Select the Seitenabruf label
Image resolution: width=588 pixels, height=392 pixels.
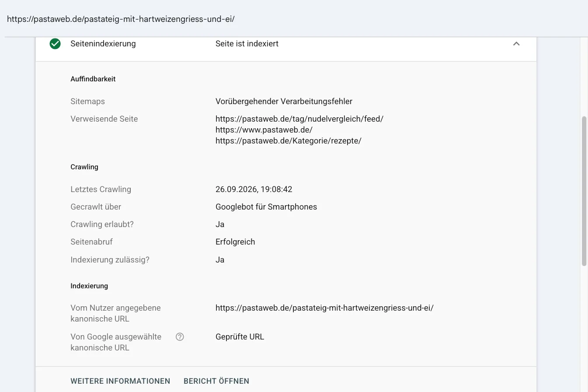91,242
